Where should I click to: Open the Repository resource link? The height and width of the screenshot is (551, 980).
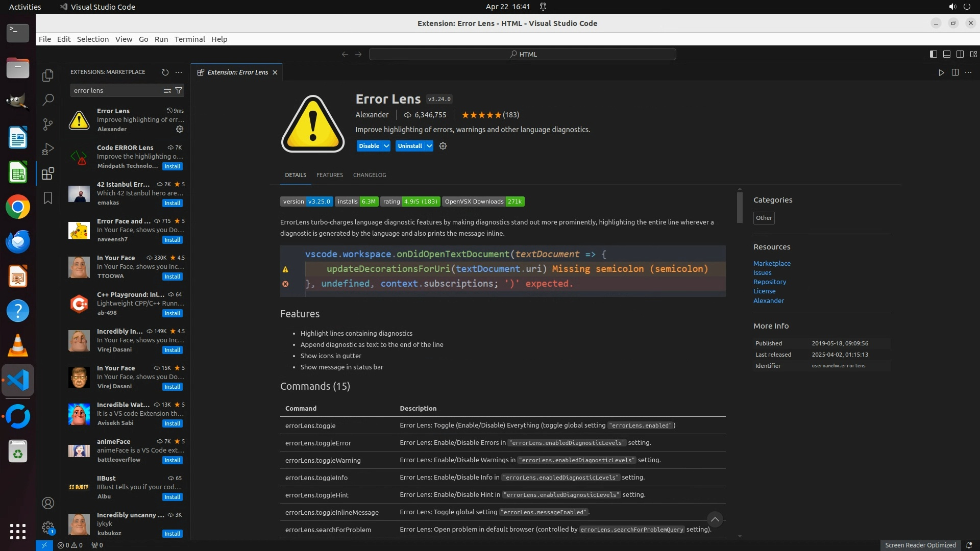(770, 282)
